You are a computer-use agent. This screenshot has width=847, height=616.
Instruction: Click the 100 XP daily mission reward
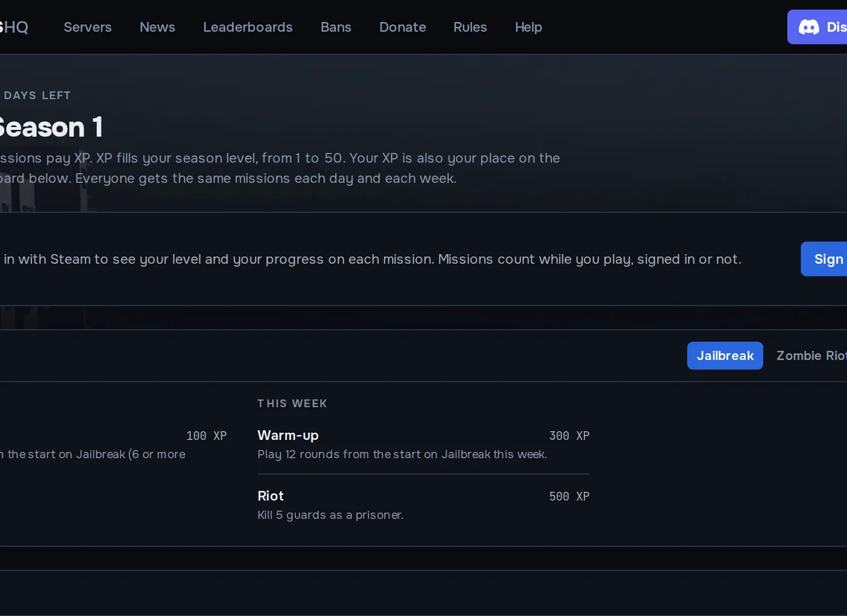pos(206,436)
